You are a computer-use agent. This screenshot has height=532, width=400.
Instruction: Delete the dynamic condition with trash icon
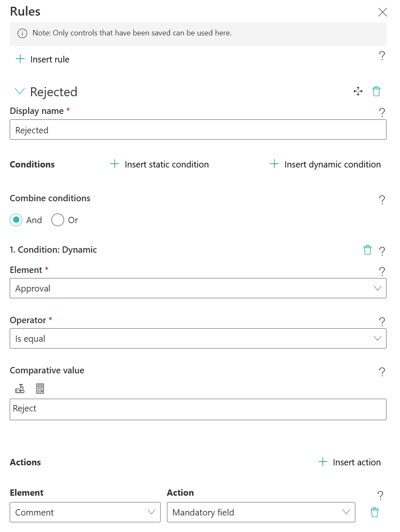(368, 250)
